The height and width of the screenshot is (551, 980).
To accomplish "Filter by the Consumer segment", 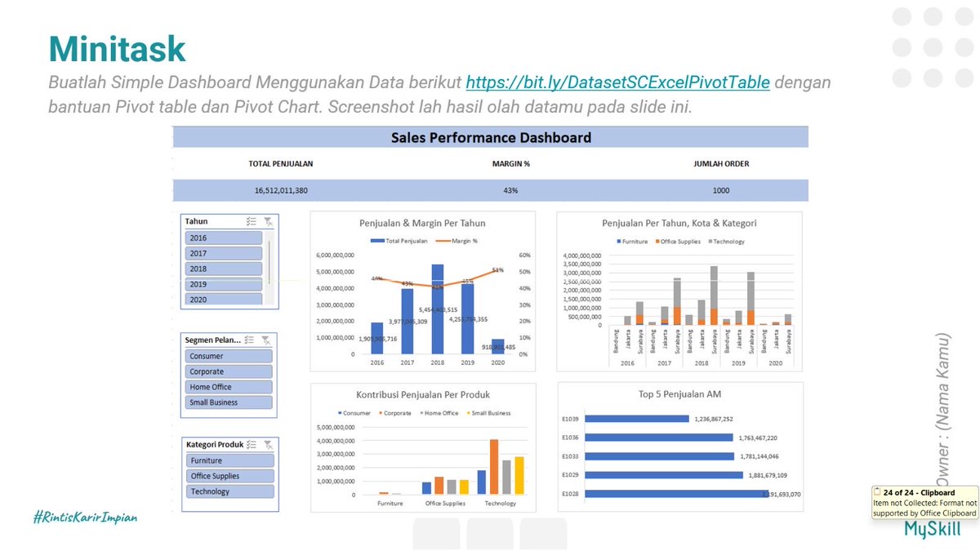I will pyautogui.click(x=229, y=357).
